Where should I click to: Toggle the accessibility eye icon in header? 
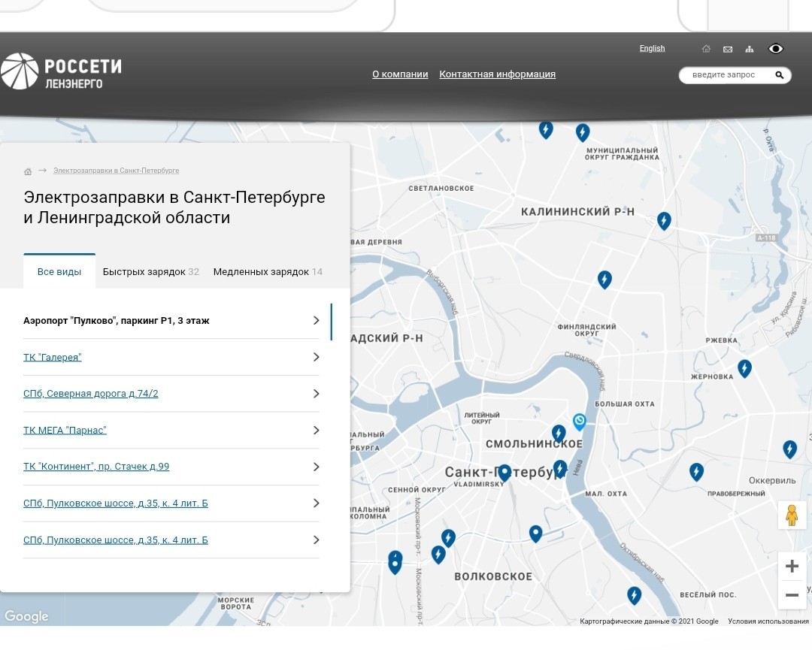click(x=775, y=49)
